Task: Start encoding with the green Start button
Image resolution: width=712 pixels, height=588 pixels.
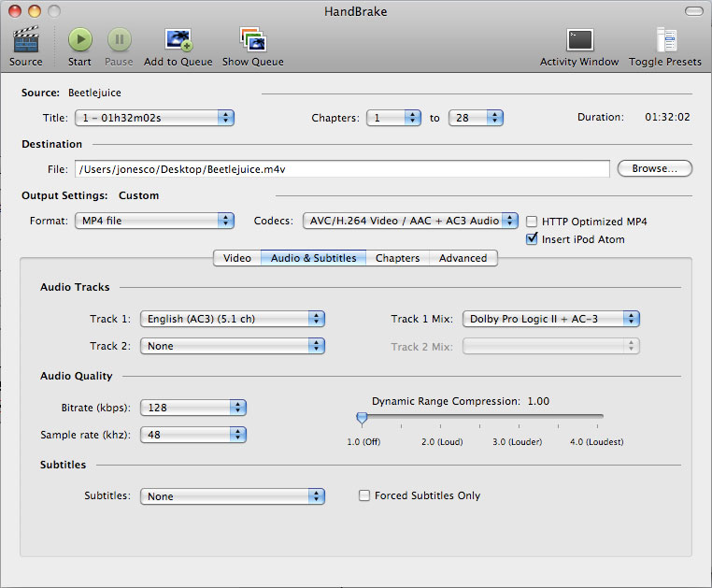Action: (80, 39)
